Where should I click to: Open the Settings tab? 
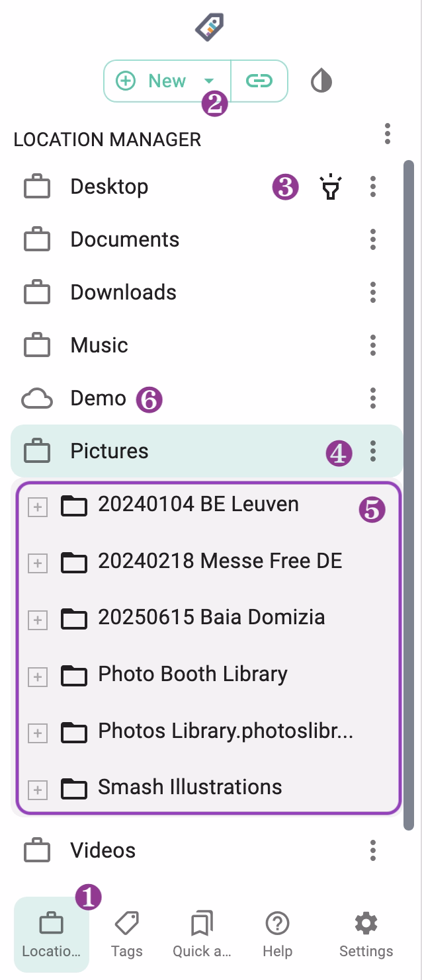pyautogui.click(x=366, y=934)
